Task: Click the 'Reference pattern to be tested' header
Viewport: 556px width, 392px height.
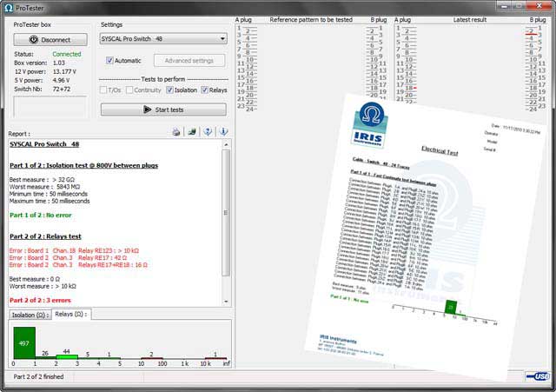Action: (311, 20)
